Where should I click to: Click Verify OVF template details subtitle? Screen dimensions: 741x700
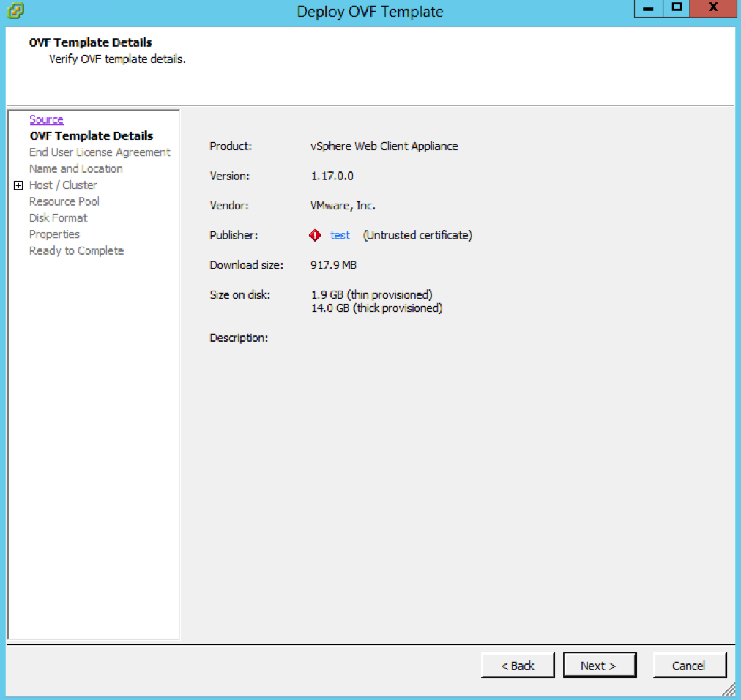tap(117, 59)
